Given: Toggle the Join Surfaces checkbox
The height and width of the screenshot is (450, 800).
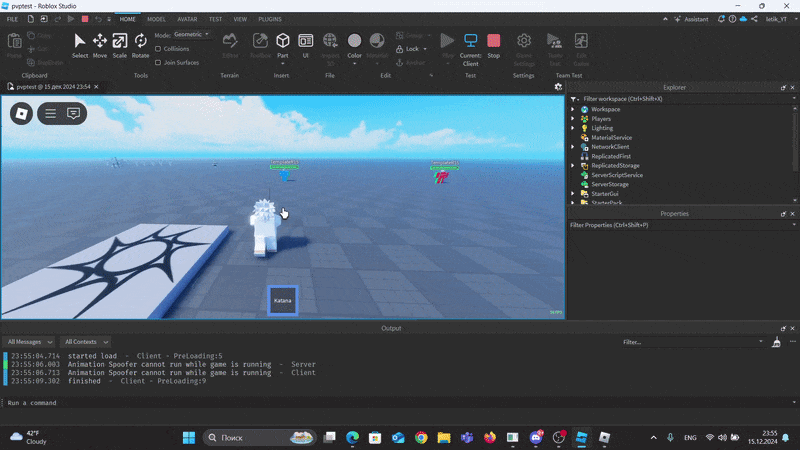Looking at the screenshot, I should (158, 63).
